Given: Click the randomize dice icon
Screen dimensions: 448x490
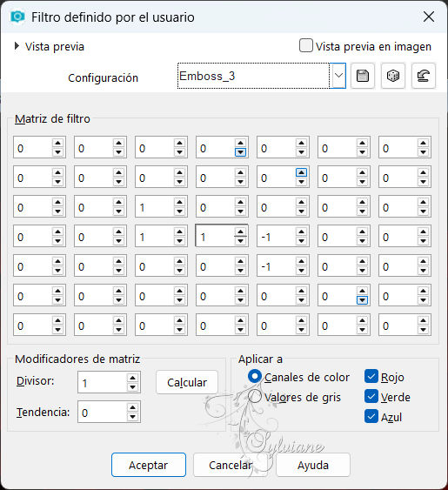Looking at the screenshot, I should click(392, 76).
